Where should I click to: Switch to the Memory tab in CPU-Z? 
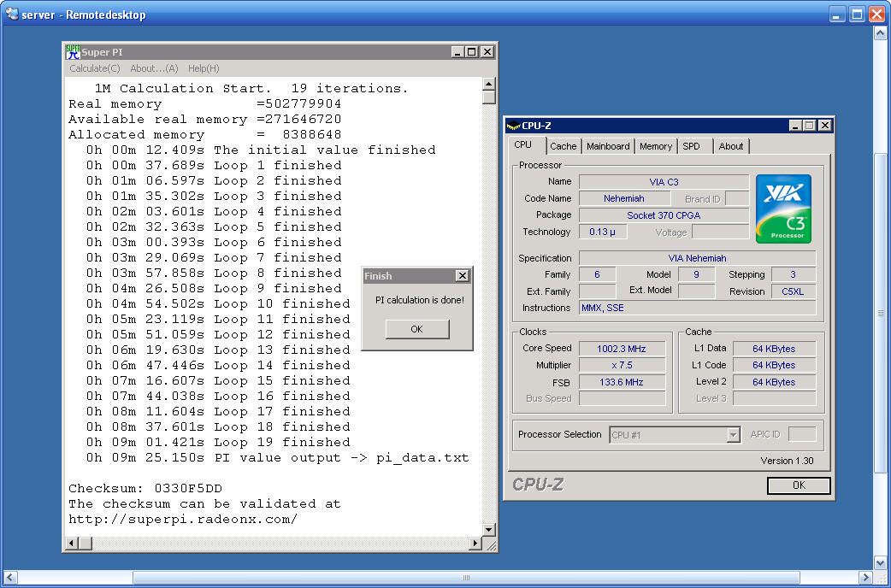click(656, 146)
